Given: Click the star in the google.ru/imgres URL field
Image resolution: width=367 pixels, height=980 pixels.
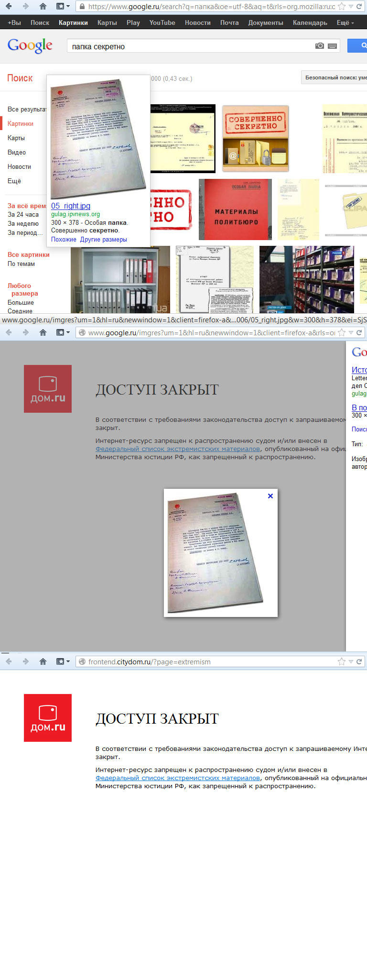Looking at the screenshot, I should [x=341, y=332].
